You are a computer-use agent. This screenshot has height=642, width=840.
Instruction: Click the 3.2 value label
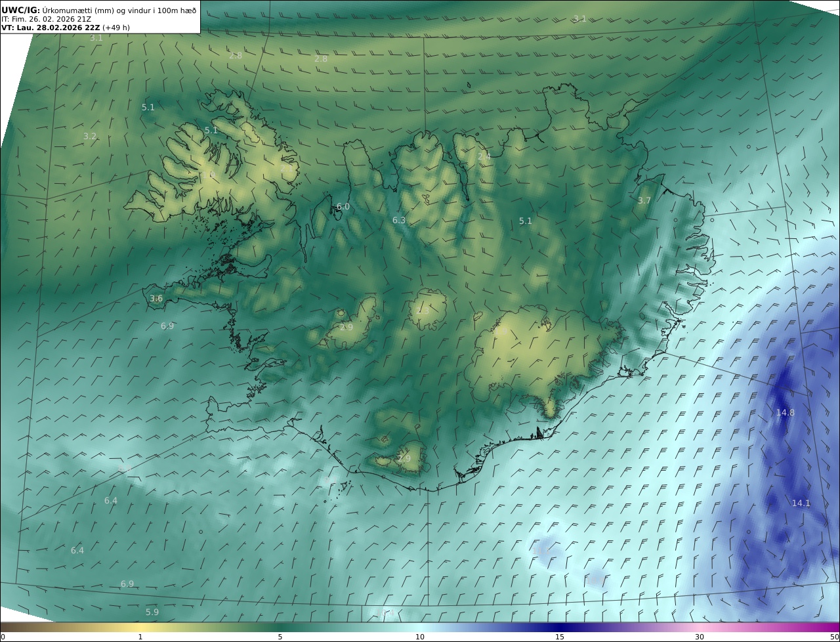[90, 137]
